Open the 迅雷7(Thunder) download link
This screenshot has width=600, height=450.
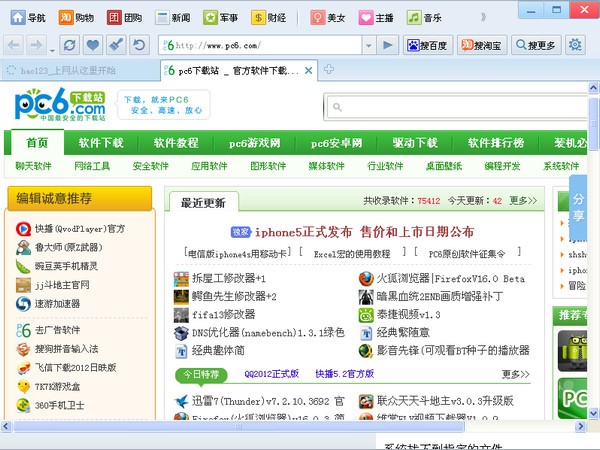268,401
